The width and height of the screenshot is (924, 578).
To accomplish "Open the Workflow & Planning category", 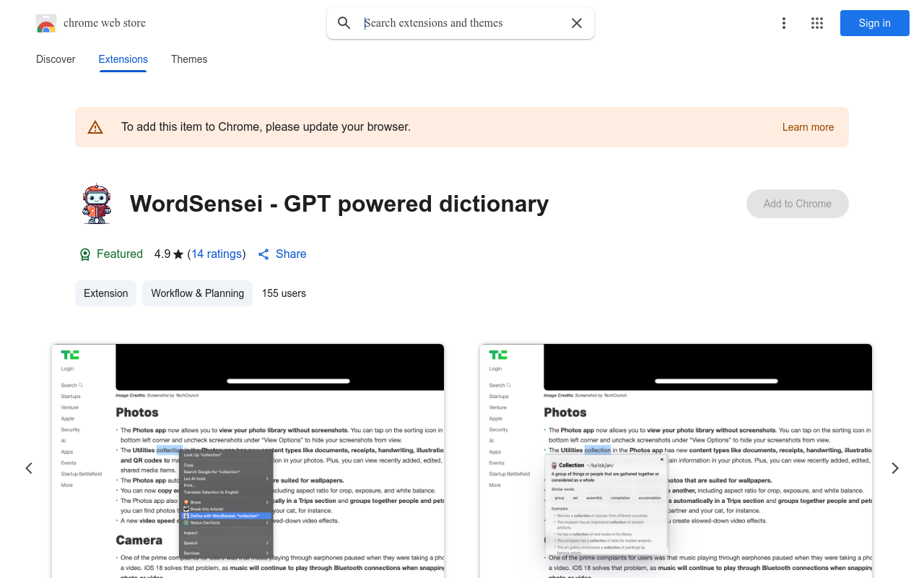I will (197, 293).
